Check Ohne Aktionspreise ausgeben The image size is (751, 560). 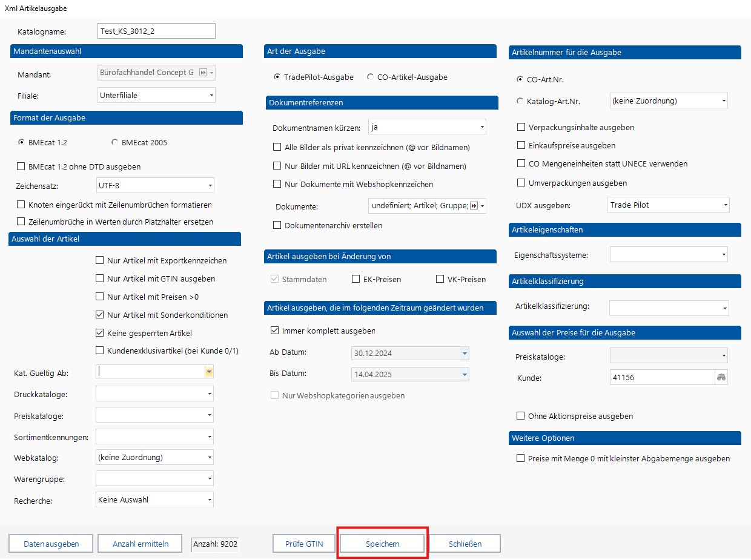pyautogui.click(x=520, y=416)
